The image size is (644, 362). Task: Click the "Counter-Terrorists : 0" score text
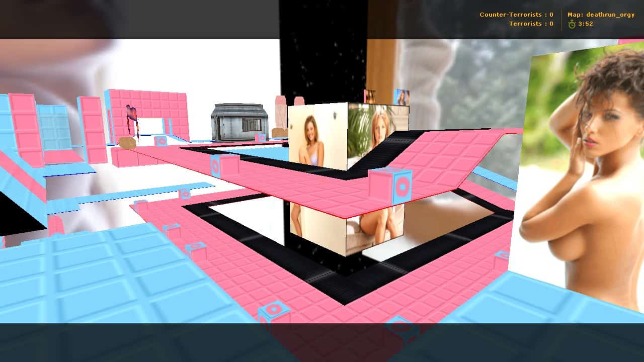click(x=516, y=15)
